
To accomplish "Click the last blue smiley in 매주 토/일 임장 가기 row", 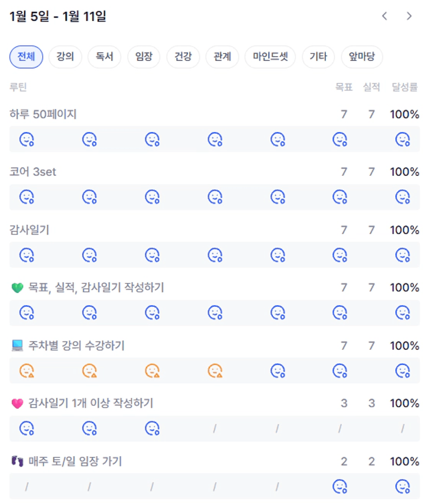I will pyautogui.click(x=402, y=486).
